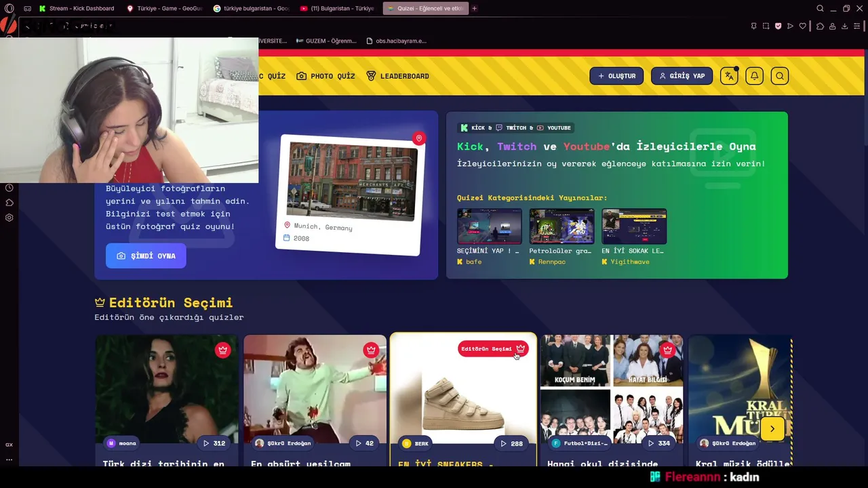Open GUZEM - Öğrenm... bookmark
Screen dimensions: 868x488
[326, 41]
